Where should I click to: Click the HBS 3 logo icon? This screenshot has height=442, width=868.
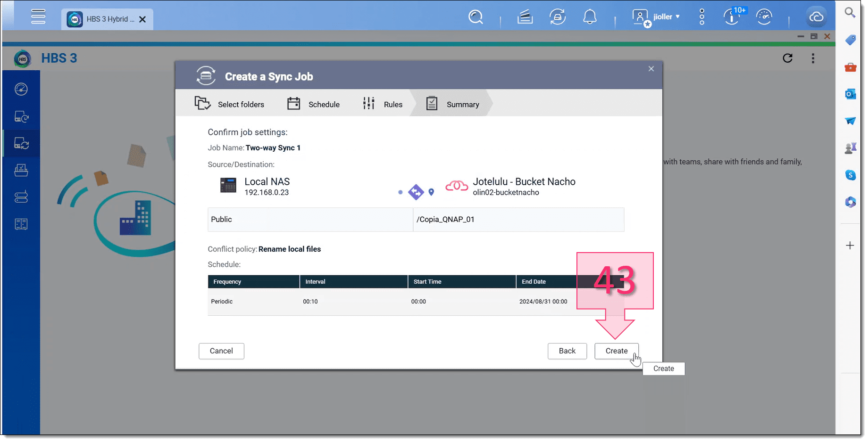(22, 58)
